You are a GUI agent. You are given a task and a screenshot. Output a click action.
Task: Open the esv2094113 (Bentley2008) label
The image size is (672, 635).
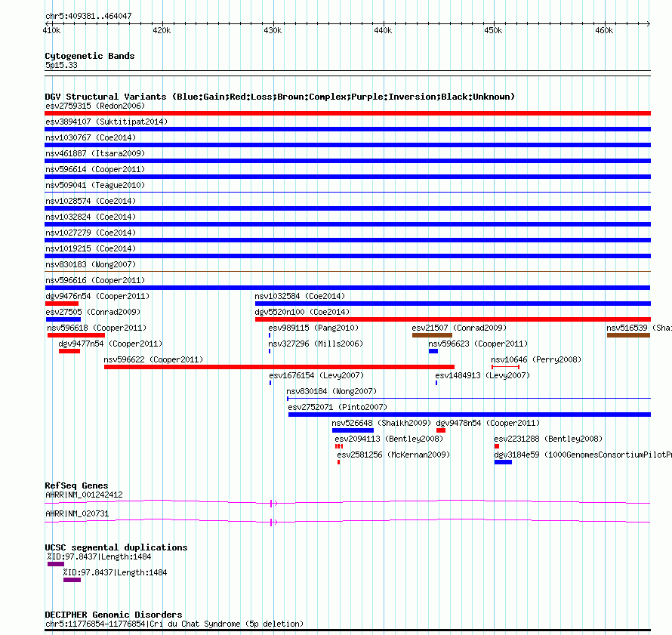tap(389, 439)
